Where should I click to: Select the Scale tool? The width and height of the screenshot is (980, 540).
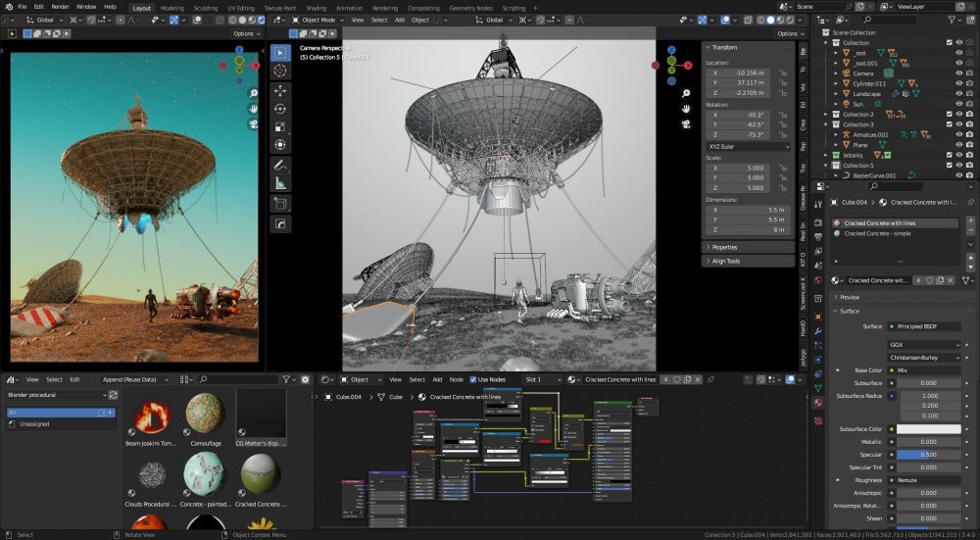pyautogui.click(x=280, y=126)
